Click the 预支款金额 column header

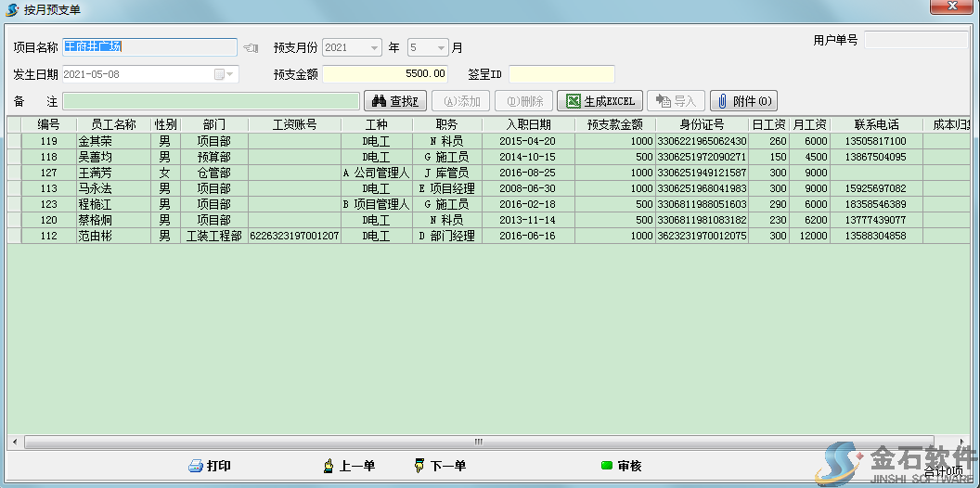pyautogui.click(x=614, y=124)
